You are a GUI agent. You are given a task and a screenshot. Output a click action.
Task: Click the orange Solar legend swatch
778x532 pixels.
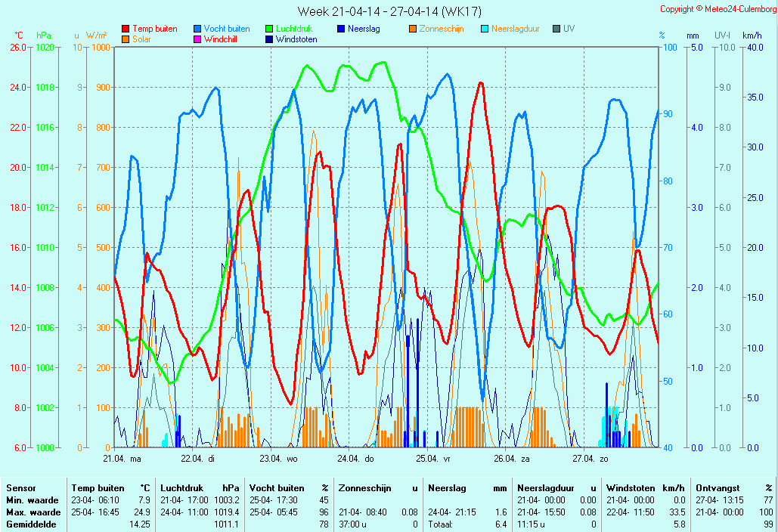125,39
